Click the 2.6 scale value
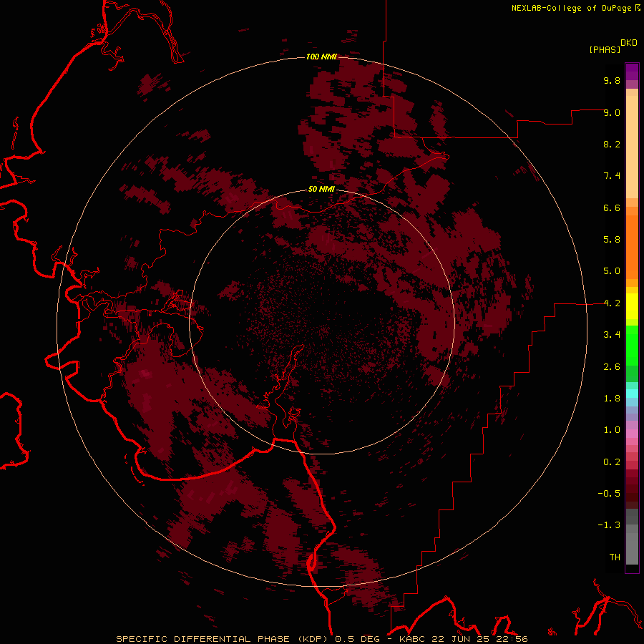 [x=612, y=367]
